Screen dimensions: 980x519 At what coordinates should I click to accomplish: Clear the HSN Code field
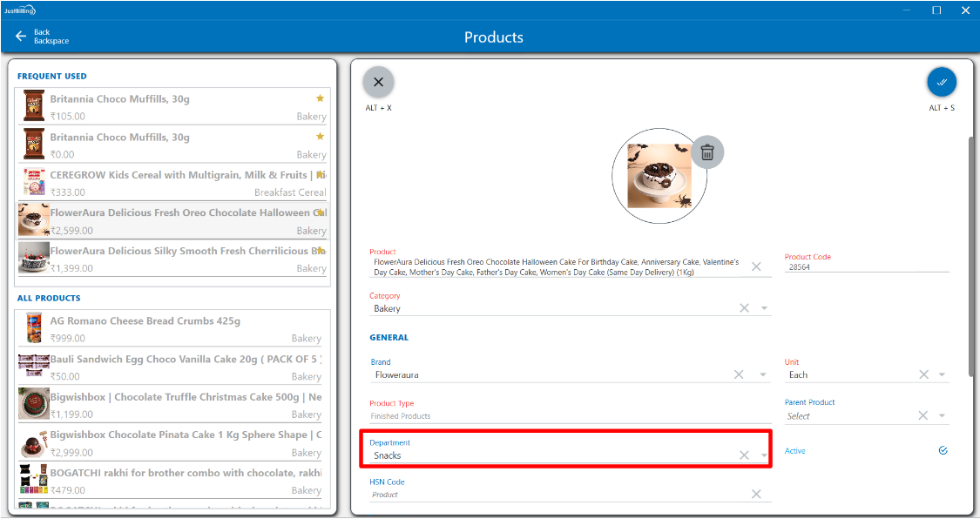(756, 494)
